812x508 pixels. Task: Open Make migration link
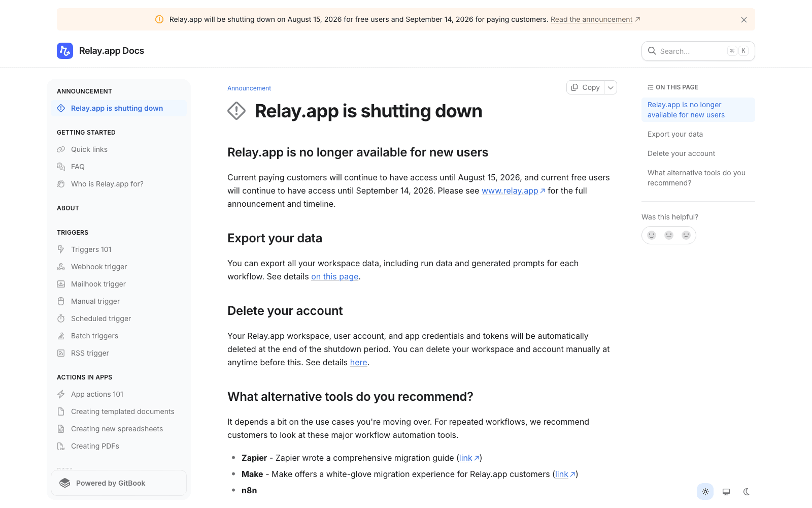click(x=565, y=474)
